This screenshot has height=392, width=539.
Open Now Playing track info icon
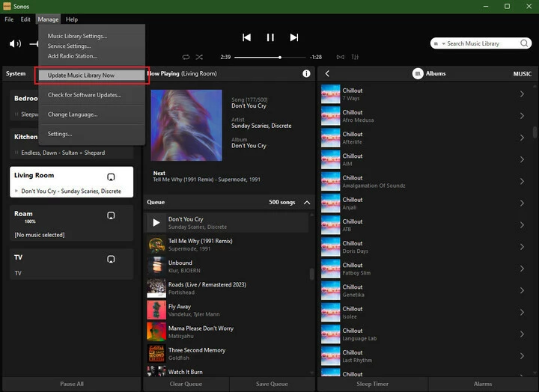pos(306,73)
